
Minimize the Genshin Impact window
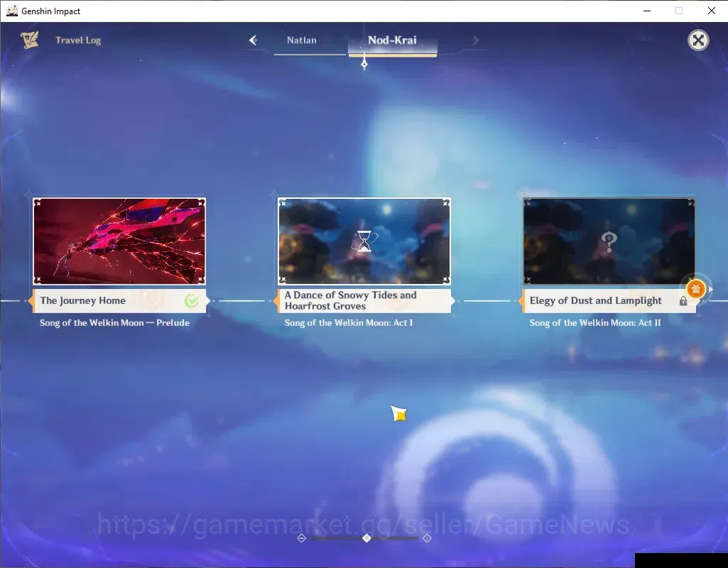coord(647,11)
